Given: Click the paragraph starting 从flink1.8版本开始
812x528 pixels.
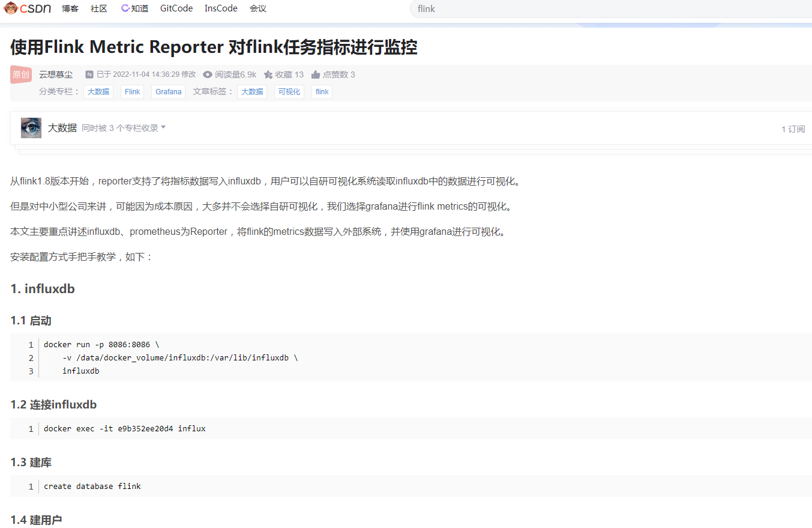Looking at the screenshot, I should click(x=265, y=181).
